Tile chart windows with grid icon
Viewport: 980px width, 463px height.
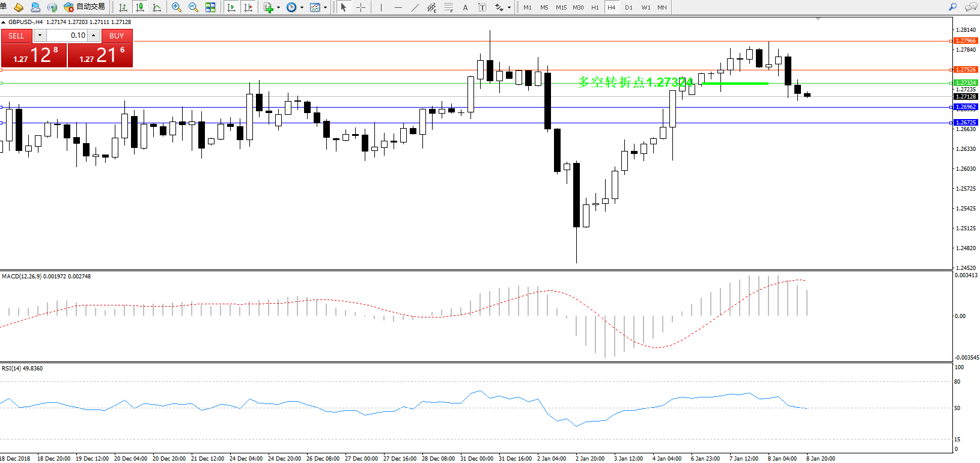click(210, 7)
